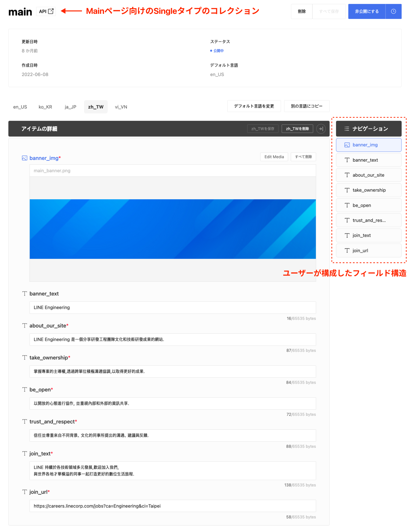Click the trust_and_respect text input

pos(173,436)
